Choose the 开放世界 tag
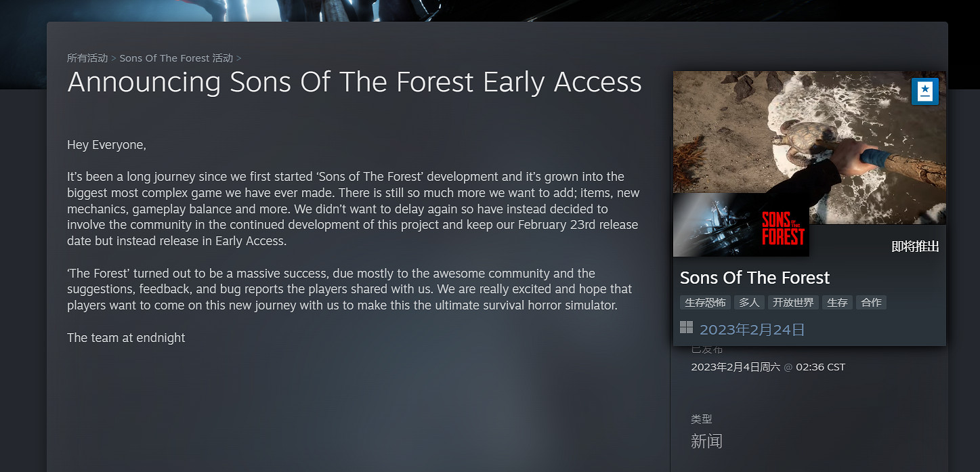Image resolution: width=980 pixels, height=472 pixels. 793,303
